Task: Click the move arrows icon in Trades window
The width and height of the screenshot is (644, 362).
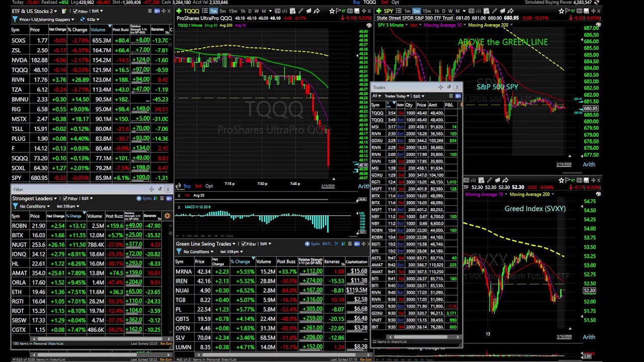Action: (441, 87)
